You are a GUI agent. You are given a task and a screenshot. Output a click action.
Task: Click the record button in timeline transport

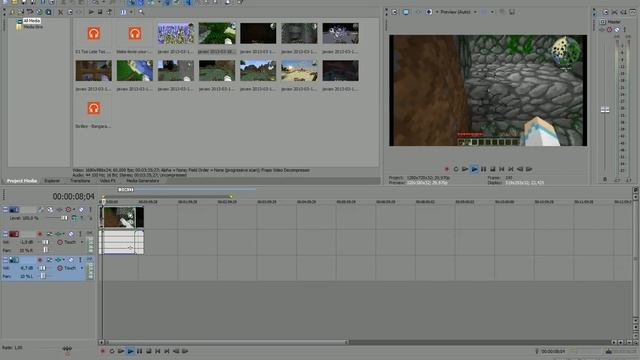tap(102, 351)
